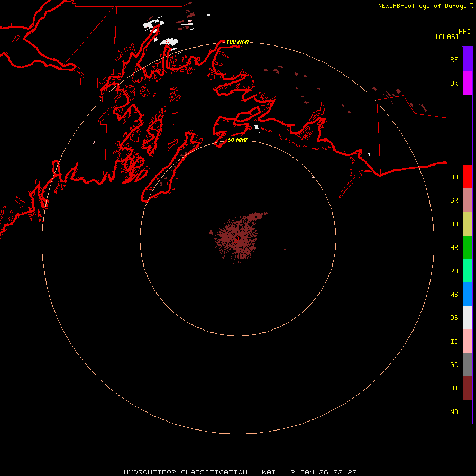Click the NEXLAB-College of DuPage credit text
The image size is (476, 476).
pyautogui.click(x=422, y=6)
